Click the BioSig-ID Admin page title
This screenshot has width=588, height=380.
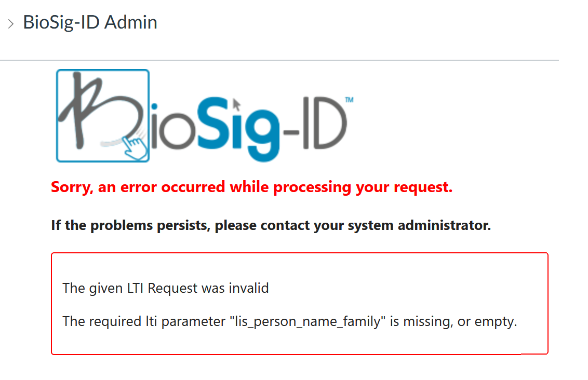click(90, 22)
